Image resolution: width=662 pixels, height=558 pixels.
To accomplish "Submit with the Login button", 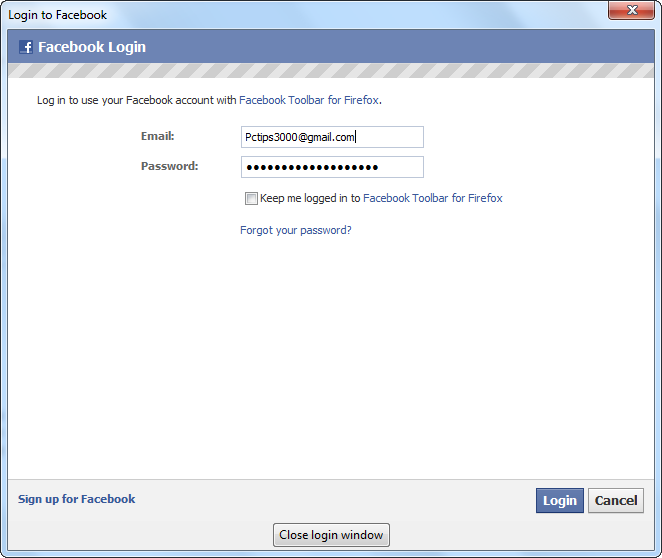I will [560, 501].
